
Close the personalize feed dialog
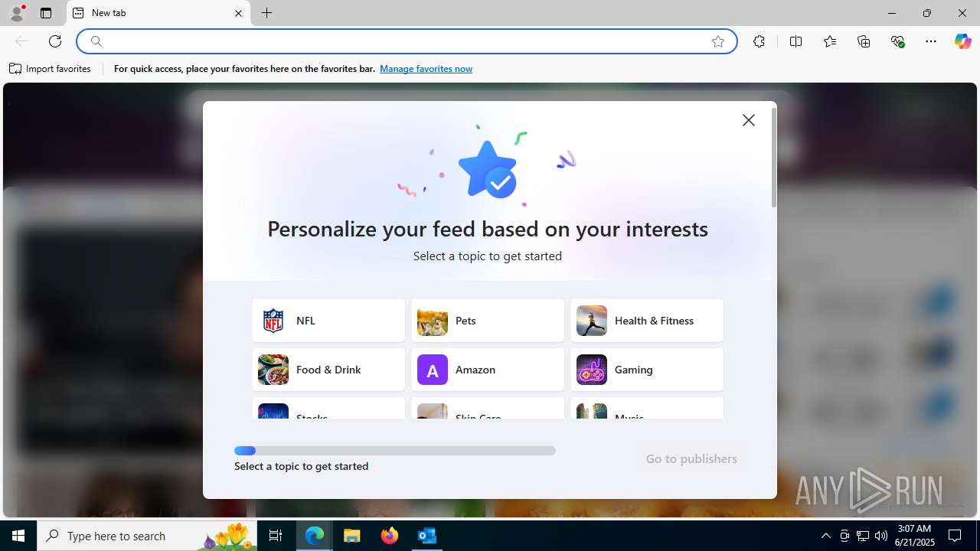[749, 120]
